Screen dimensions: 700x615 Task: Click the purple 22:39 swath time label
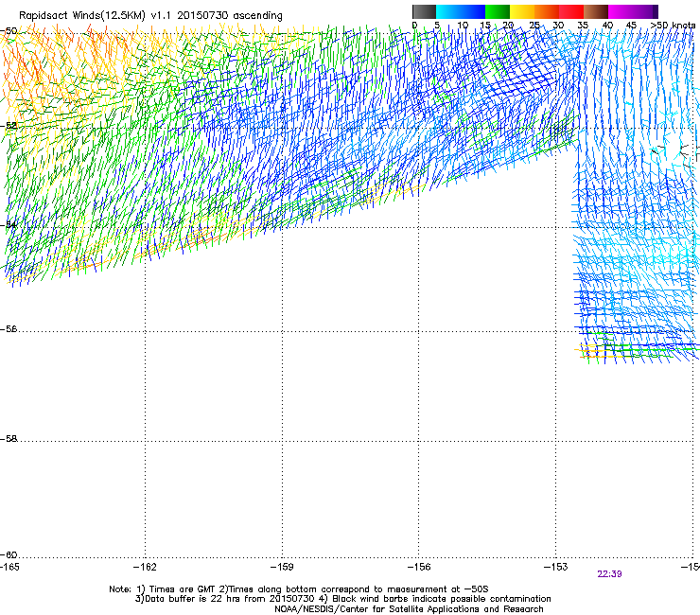609,574
